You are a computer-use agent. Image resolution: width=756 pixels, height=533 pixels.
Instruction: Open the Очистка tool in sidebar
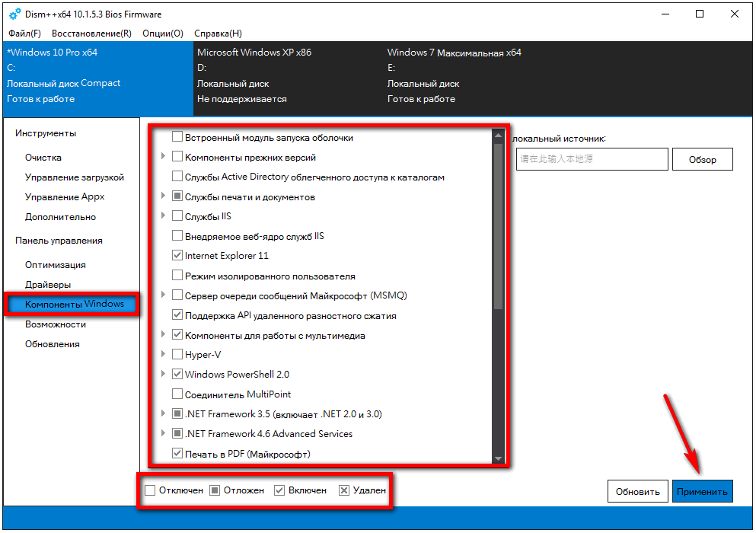[x=43, y=158]
